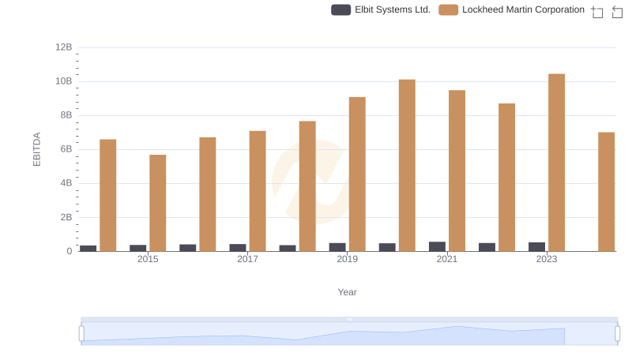Click the top grip of the zoom slider
This screenshot has width=632, height=364.
pos(349,319)
